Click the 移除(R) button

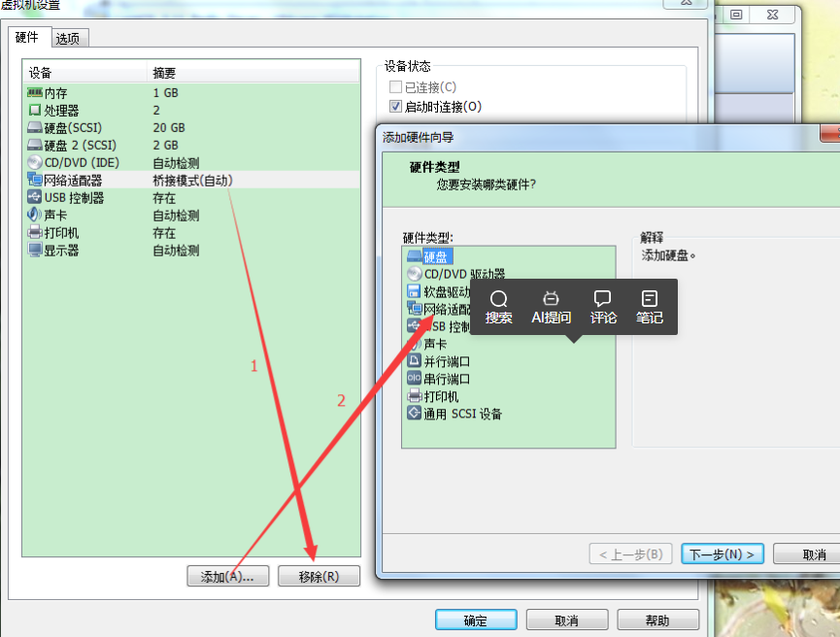coord(320,576)
